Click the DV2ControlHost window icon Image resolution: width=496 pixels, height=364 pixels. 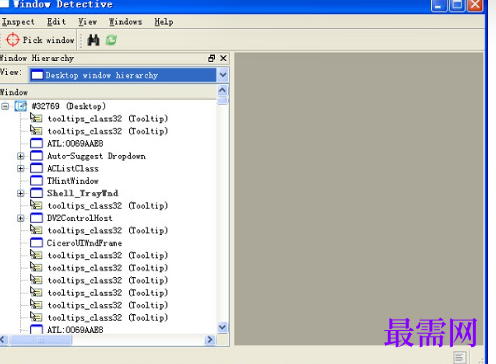click(36, 218)
